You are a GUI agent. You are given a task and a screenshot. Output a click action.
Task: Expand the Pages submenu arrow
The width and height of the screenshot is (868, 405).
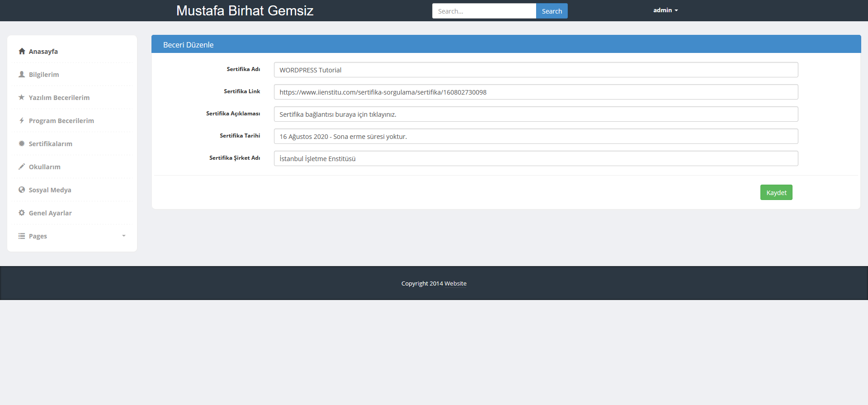[124, 236]
